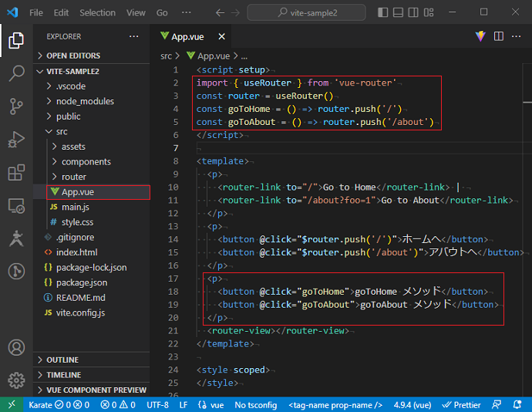Toggle the secondary side bar layout icon

point(413,12)
